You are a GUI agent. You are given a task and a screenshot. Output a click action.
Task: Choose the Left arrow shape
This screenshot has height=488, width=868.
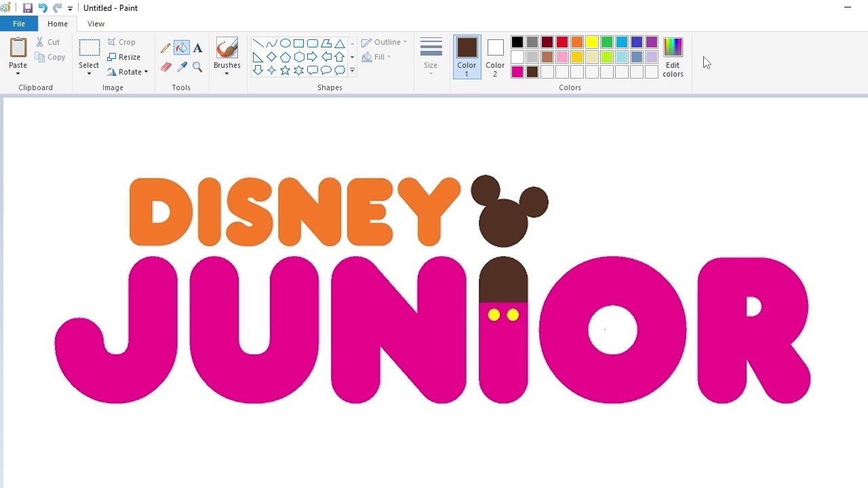(x=326, y=57)
